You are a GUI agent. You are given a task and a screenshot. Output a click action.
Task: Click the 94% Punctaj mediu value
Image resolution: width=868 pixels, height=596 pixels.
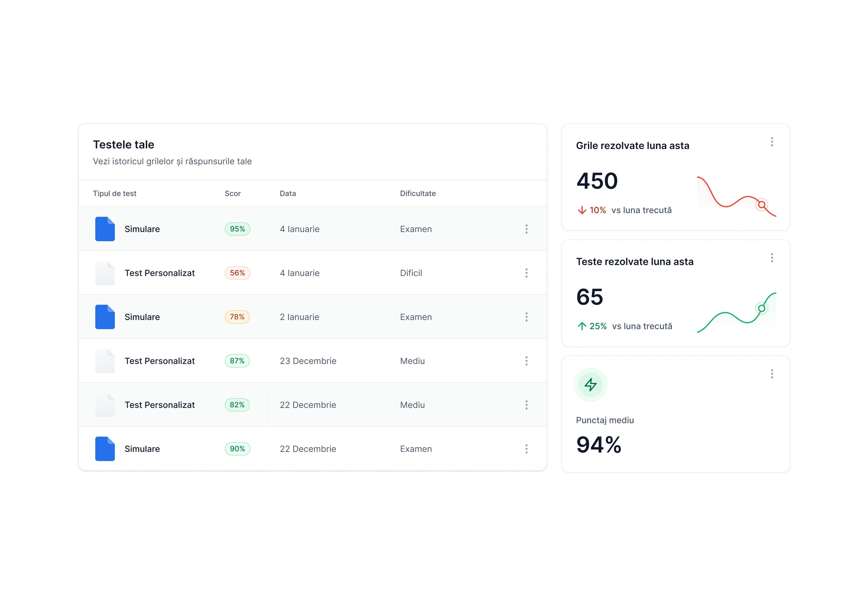[599, 445]
